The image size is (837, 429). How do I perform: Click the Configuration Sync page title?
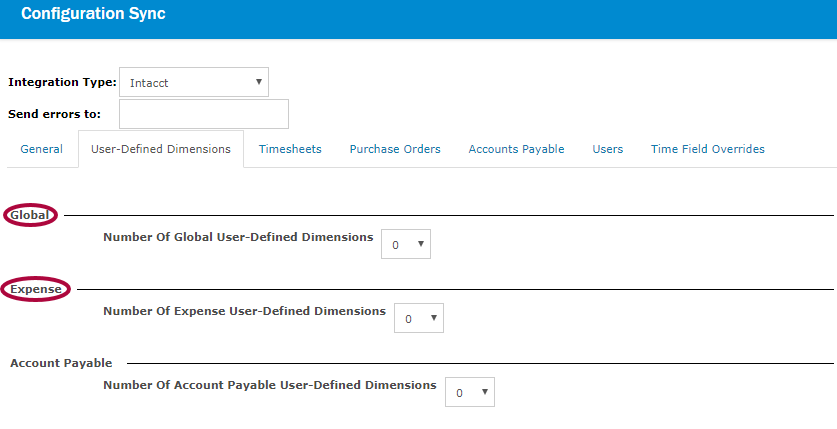pos(93,13)
